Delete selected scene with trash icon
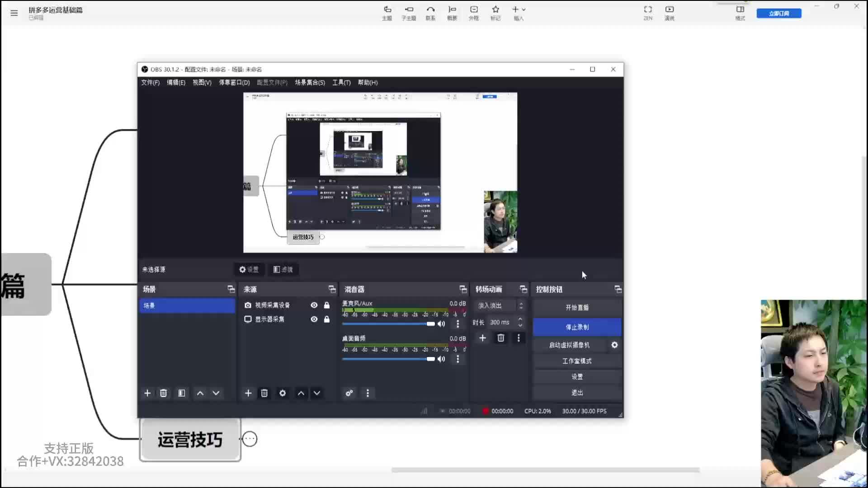Image resolution: width=868 pixels, height=488 pixels. tap(164, 393)
